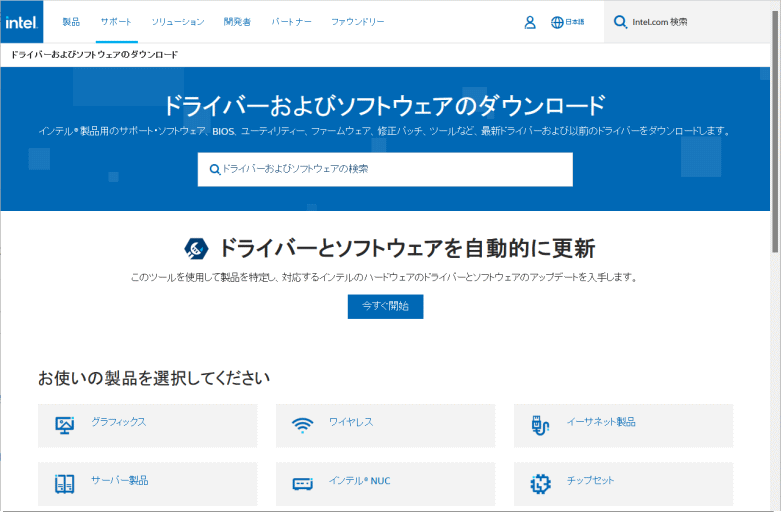Click the グラフィックス monitor icon
Viewport: 781px width, 512px height.
(64, 425)
